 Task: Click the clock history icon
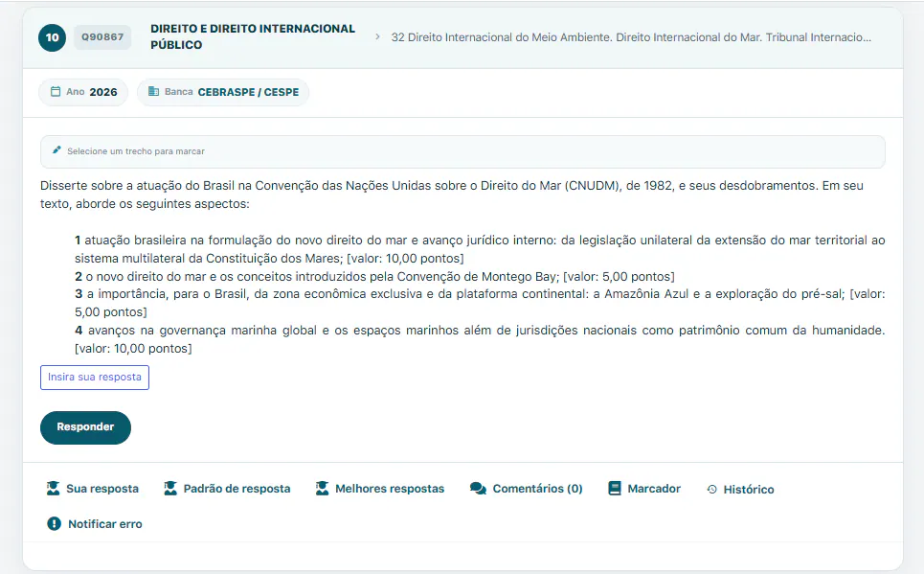711,489
